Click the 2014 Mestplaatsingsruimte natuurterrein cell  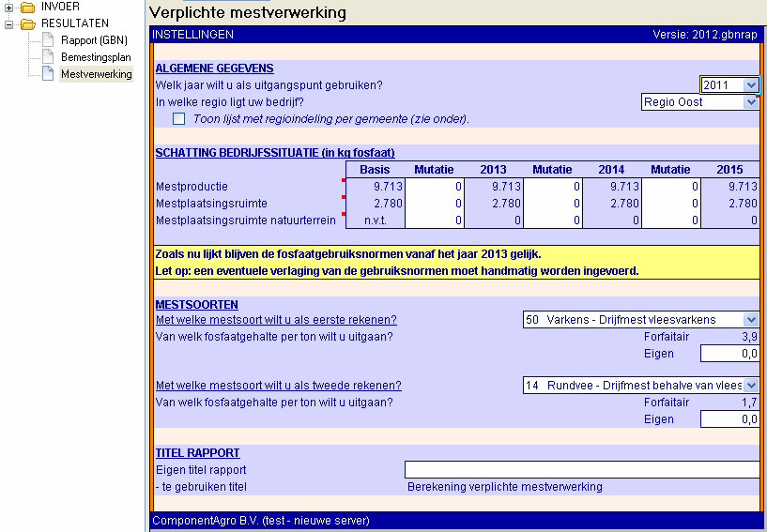click(x=612, y=220)
